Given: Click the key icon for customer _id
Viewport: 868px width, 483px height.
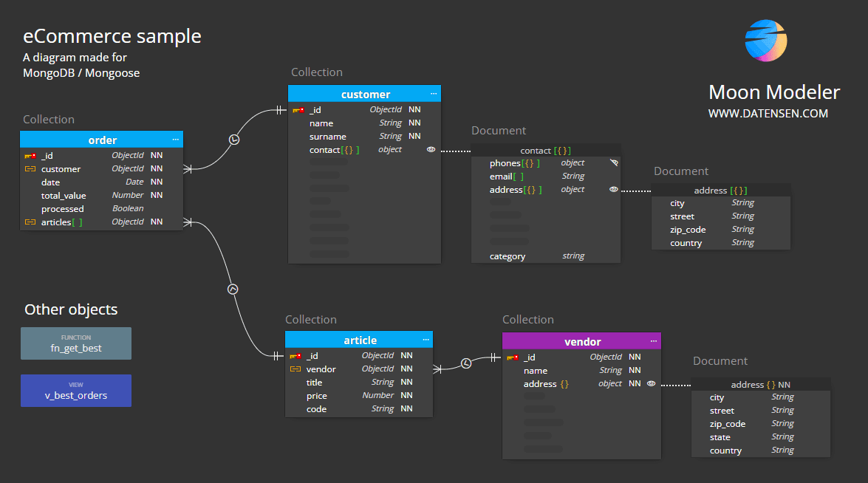Looking at the screenshot, I should pyautogui.click(x=298, y=110).
